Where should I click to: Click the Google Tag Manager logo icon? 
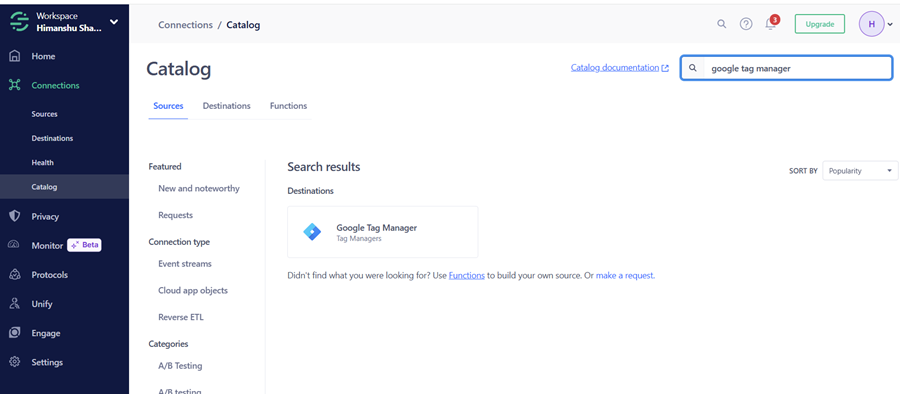click(312, 232)
